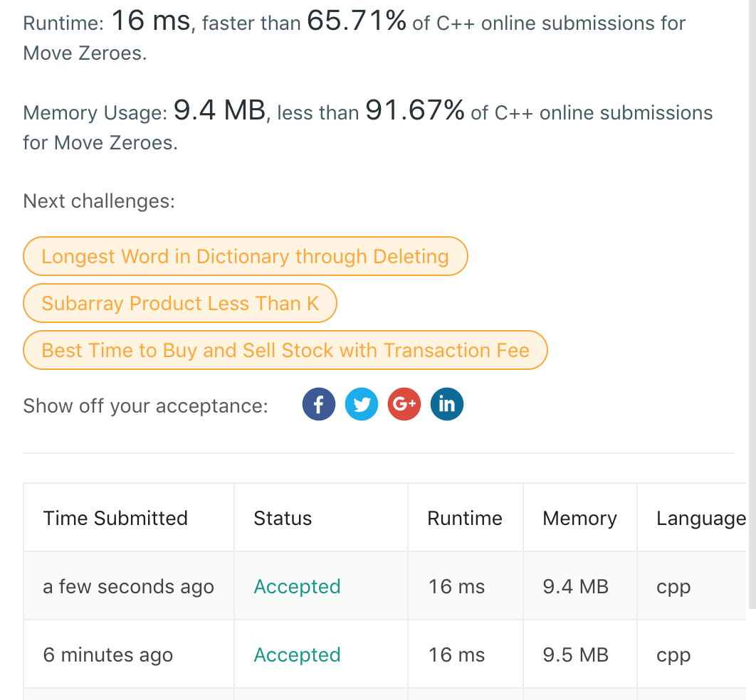Click the Language column header
This screenshot has height=700, width=756.
[700, 519]
